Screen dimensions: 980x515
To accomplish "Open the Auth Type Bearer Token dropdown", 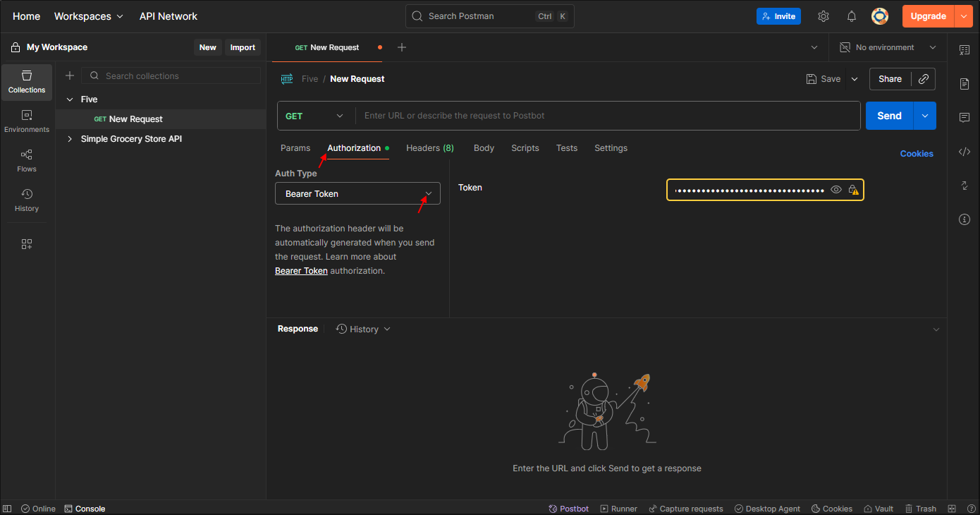I will [357, 193].
